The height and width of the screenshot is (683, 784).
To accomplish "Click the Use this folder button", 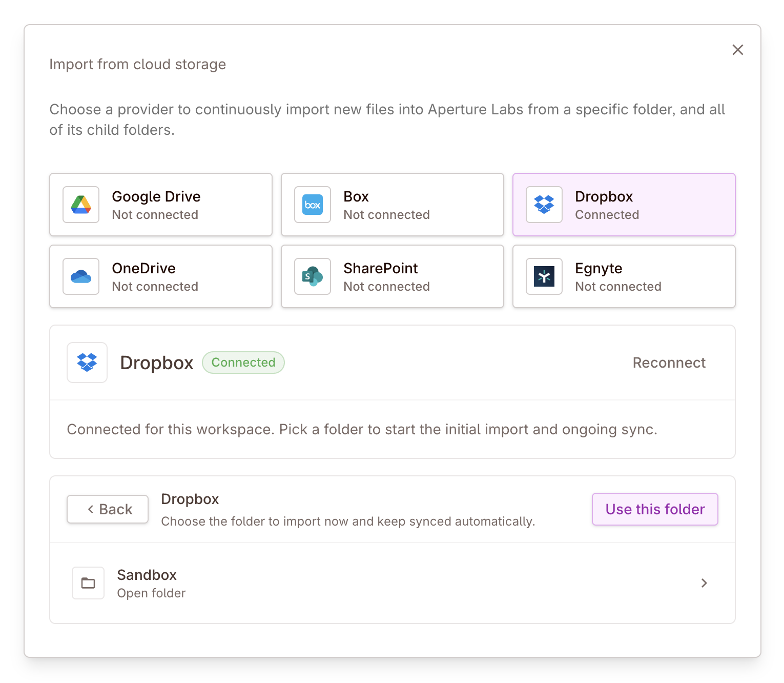I will tap(654, 509).
